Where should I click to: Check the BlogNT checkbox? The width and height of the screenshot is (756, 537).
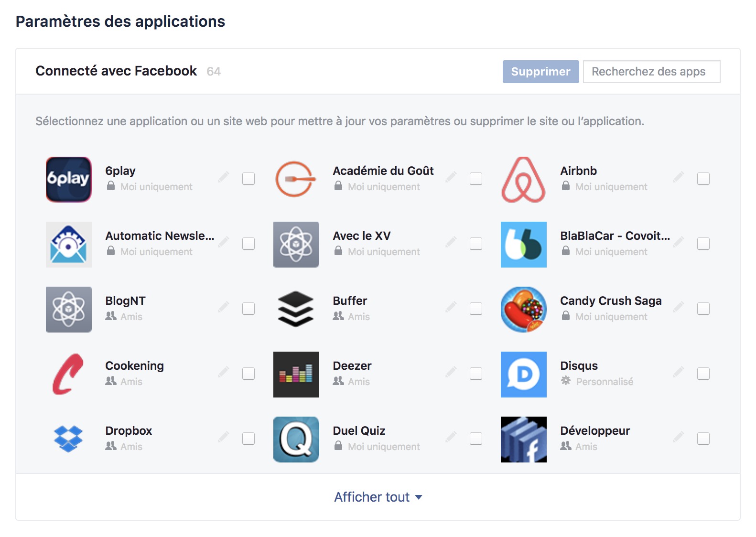pyautogui.click(x=248, y=309)
